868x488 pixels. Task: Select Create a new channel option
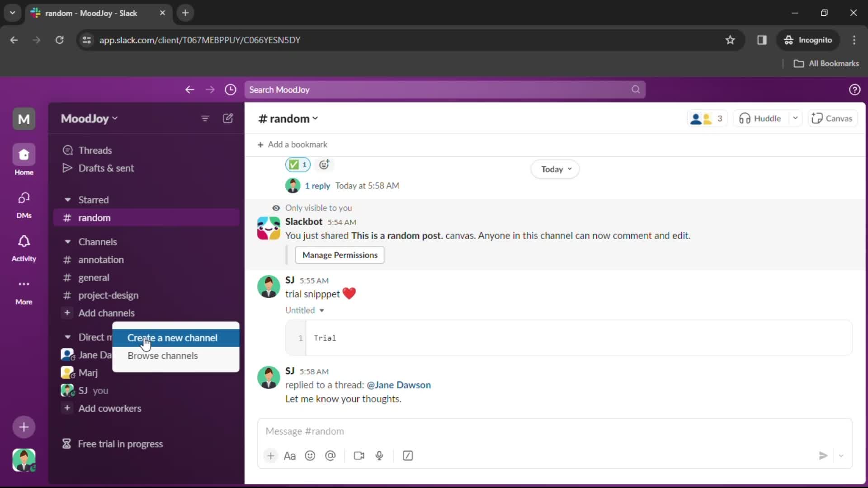(x=172, y=337)
